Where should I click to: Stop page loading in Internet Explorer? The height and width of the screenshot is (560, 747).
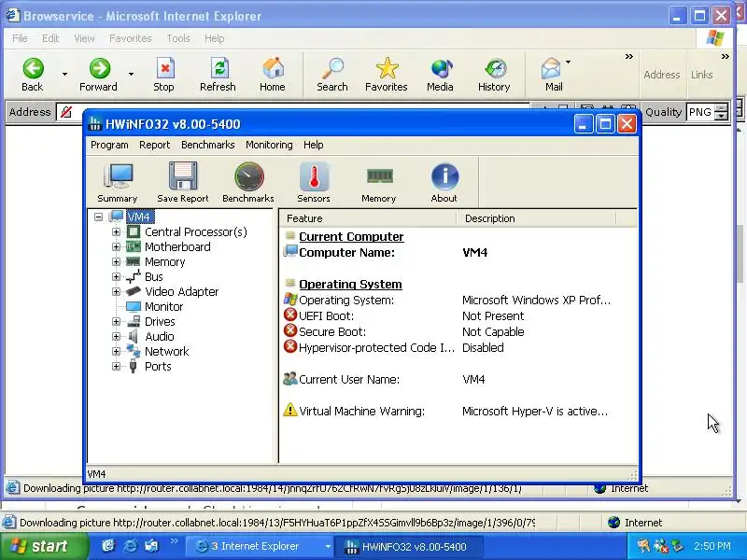(164, 75)
